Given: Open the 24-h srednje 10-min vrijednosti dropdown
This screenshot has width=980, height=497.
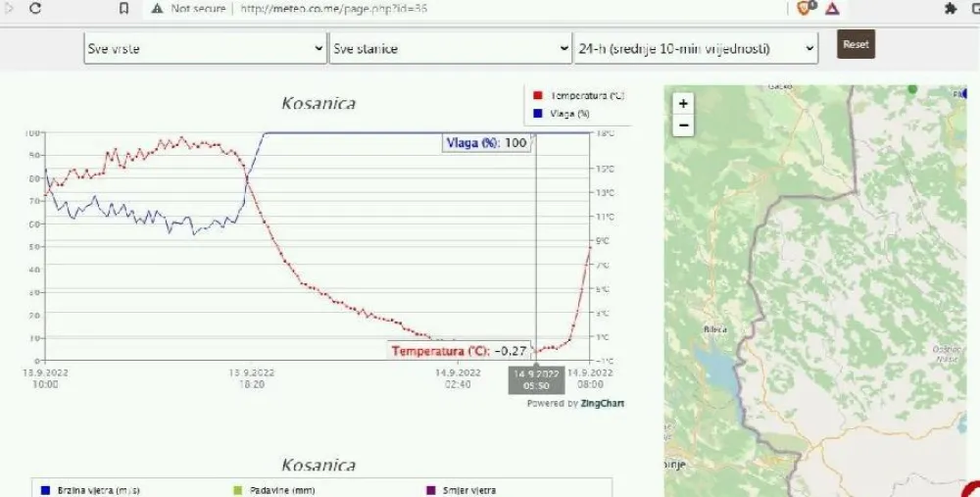Looking at the screenshot, I should [696, 48].
